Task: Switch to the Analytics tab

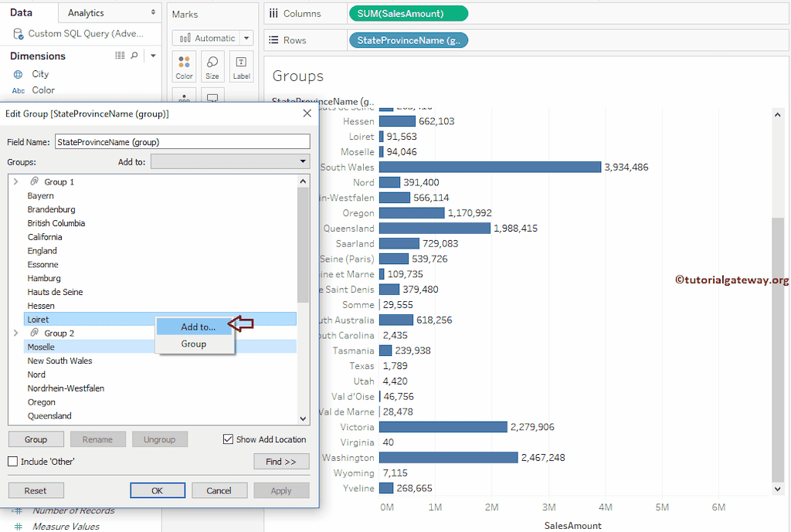Action: point(86,13)
